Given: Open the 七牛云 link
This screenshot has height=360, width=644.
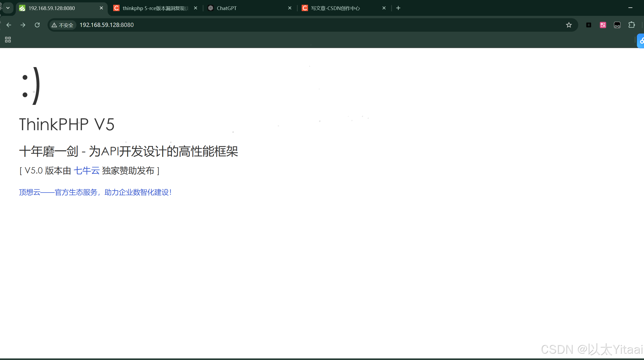Looking at the screenshot, I should pyautogui.click(x=87, y=171).
